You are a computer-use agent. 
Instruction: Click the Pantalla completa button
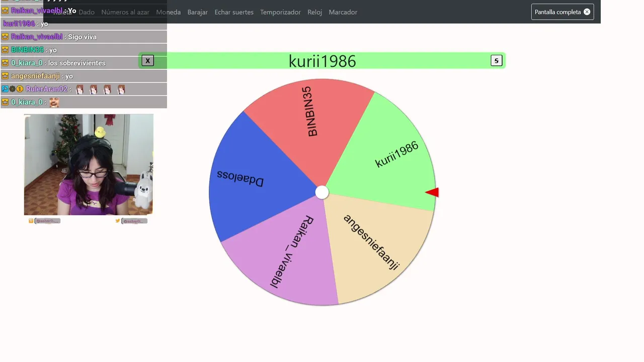(562, 12)
